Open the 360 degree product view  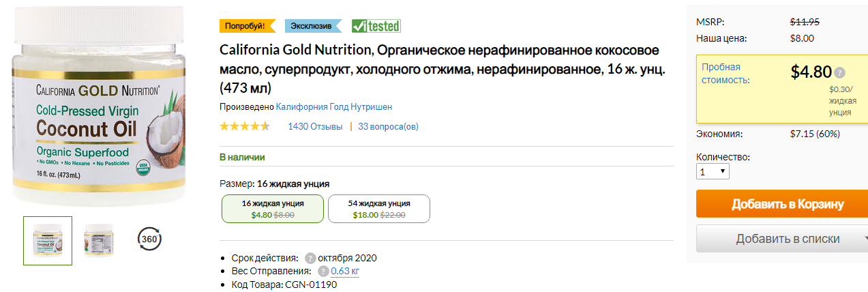[149, 239]
